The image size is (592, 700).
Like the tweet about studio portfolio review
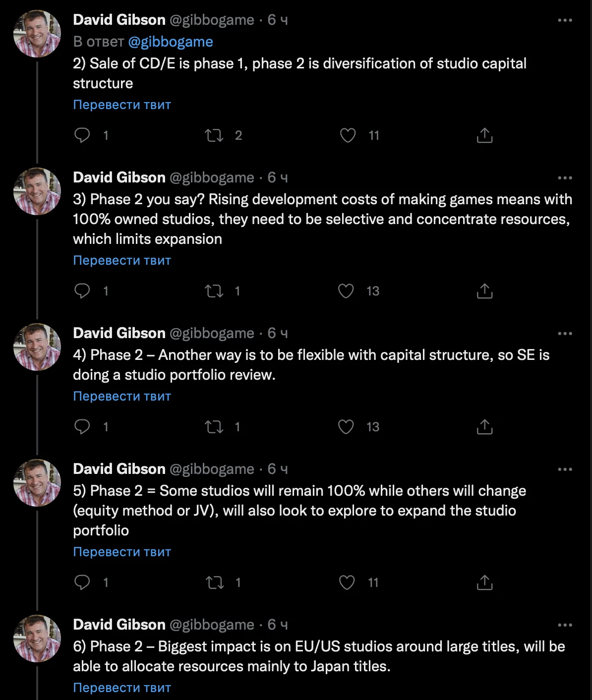pos(346,427)
